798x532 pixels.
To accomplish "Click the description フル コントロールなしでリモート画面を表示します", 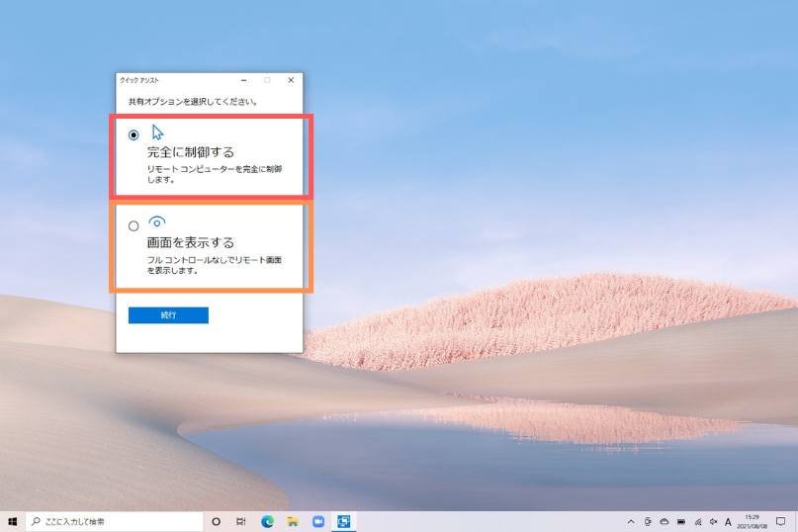I will point(215,265).
